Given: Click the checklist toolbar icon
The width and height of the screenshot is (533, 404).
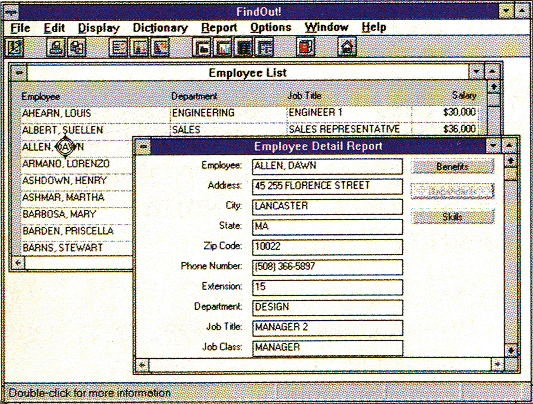Looking at the screenshot, I should [x=119, y=47].
